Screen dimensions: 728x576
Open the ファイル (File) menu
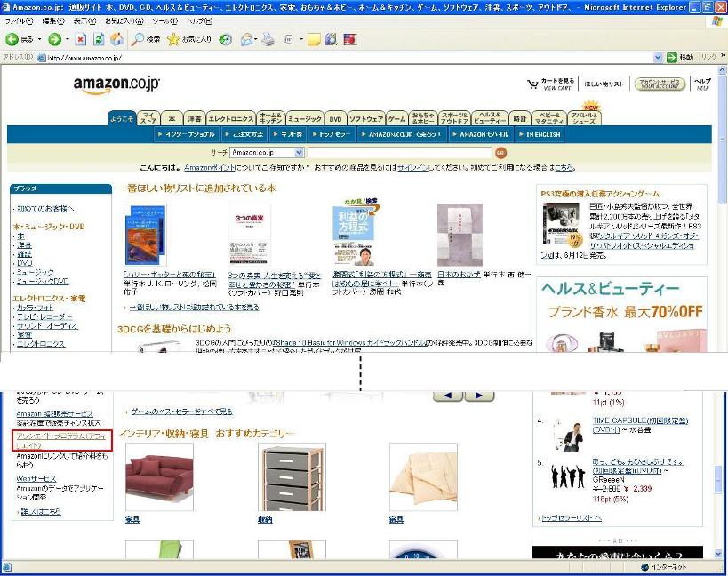[19, 21]
